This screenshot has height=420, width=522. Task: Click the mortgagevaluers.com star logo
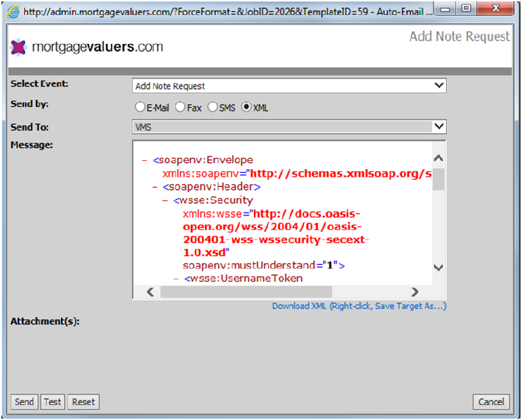[18, 47]
